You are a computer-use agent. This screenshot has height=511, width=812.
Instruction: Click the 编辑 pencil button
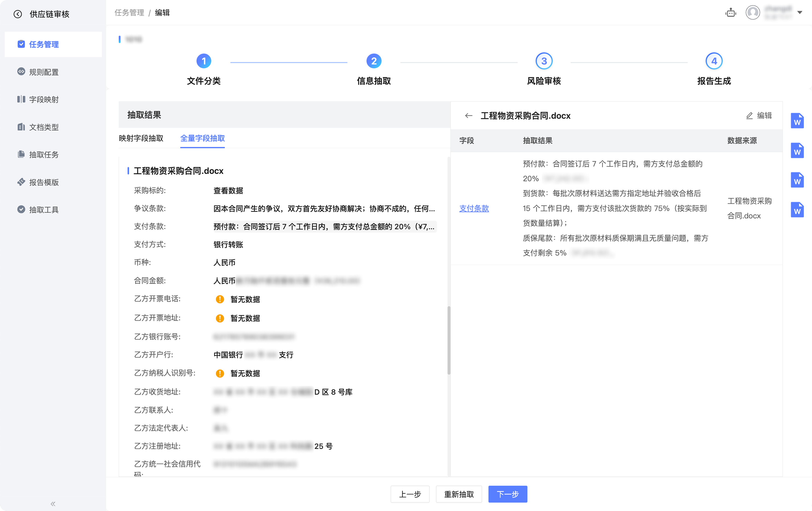(759, 115)
